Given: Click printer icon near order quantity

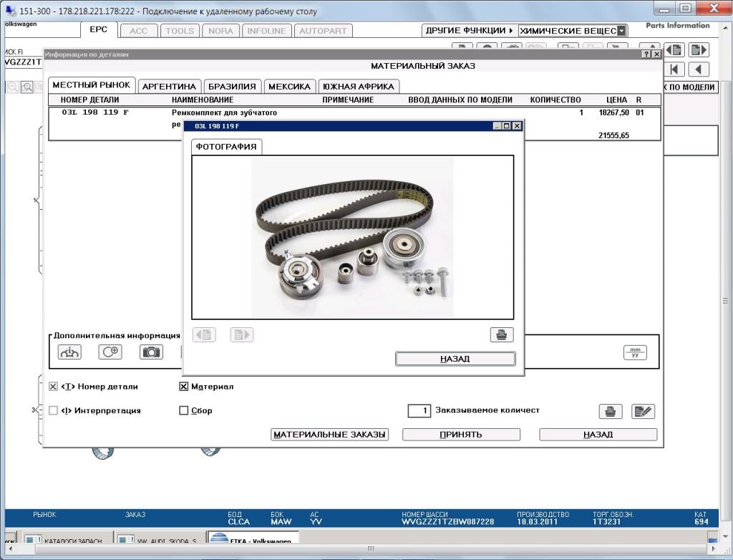Looking at the screenshot, I should coord(610,411).
